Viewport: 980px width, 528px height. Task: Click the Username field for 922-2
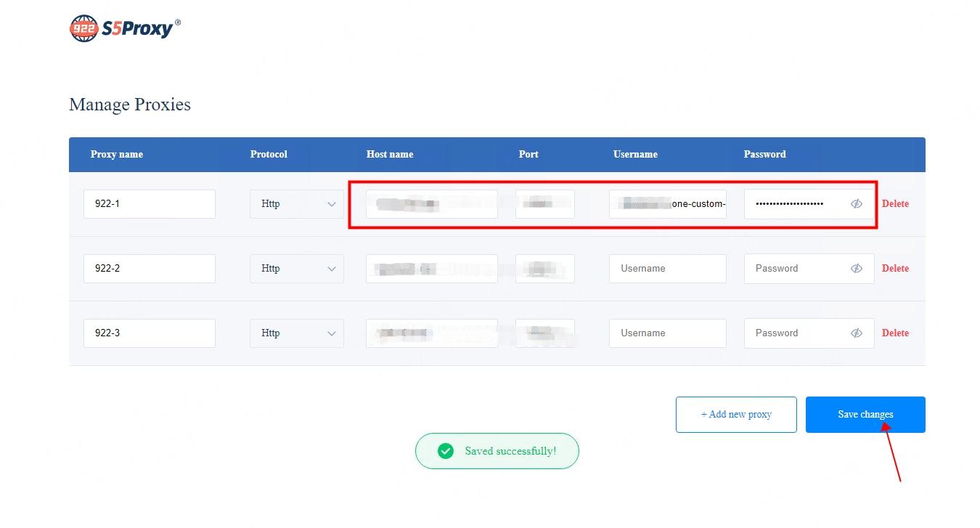point(667,269)
